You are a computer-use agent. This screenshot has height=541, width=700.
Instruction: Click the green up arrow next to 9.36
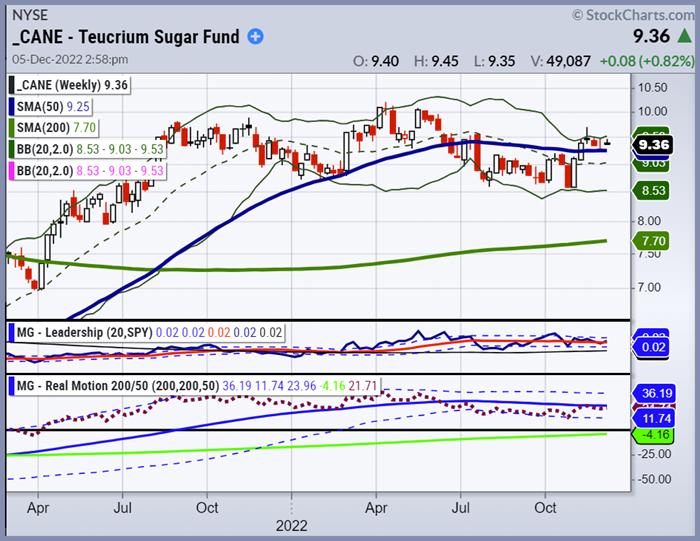[x=683, y=37]
